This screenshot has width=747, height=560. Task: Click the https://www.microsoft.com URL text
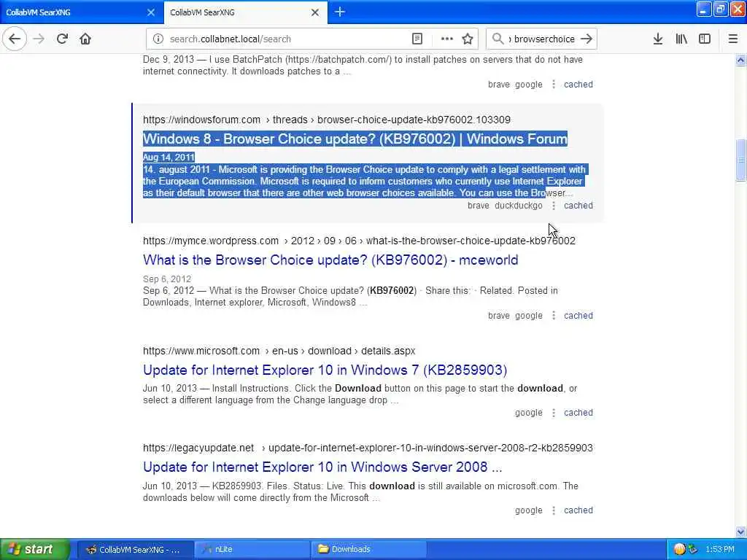tap(201, 351)
